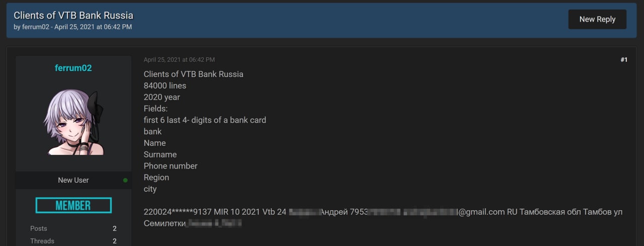Viewport: 644px width, 246px height.
Task: Click the MEMBER rank badge
Action: coord(73,205)
